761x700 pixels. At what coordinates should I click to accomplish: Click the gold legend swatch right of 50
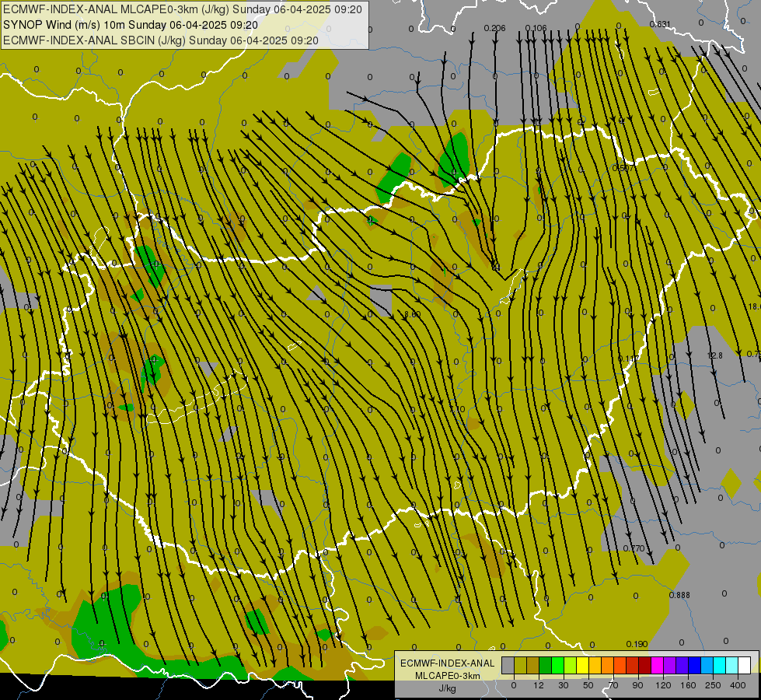click(595, 666)
